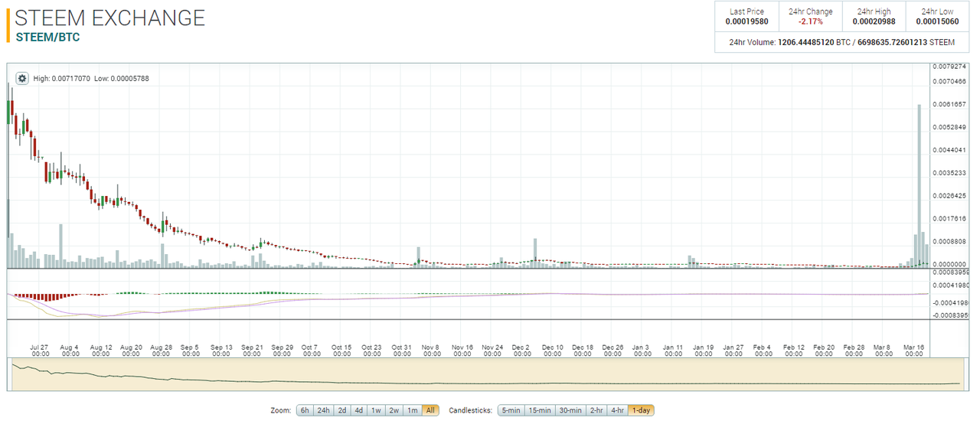Set zoom range to 6h

(305, 410)
